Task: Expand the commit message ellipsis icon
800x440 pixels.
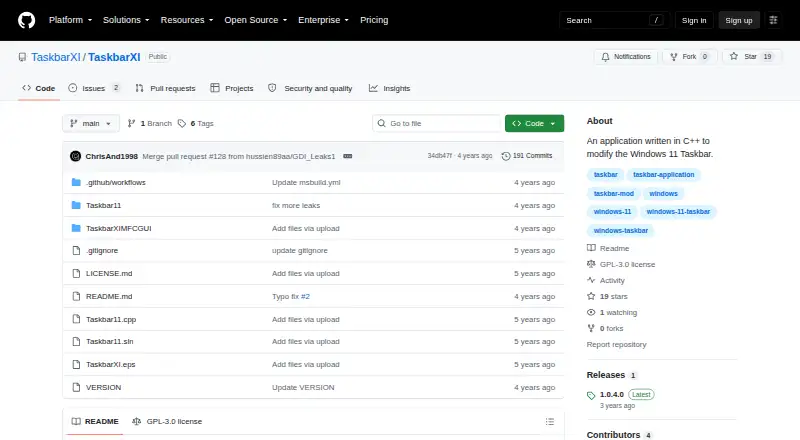Action: click(348, 156)
